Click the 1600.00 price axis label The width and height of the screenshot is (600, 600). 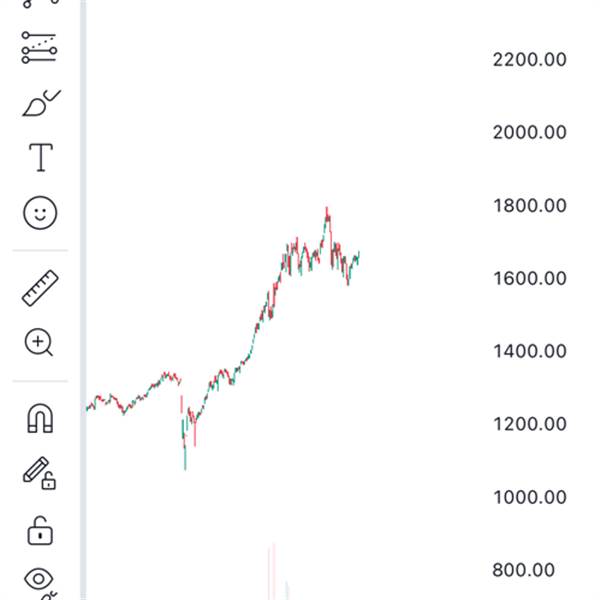[x=529, y=278]
